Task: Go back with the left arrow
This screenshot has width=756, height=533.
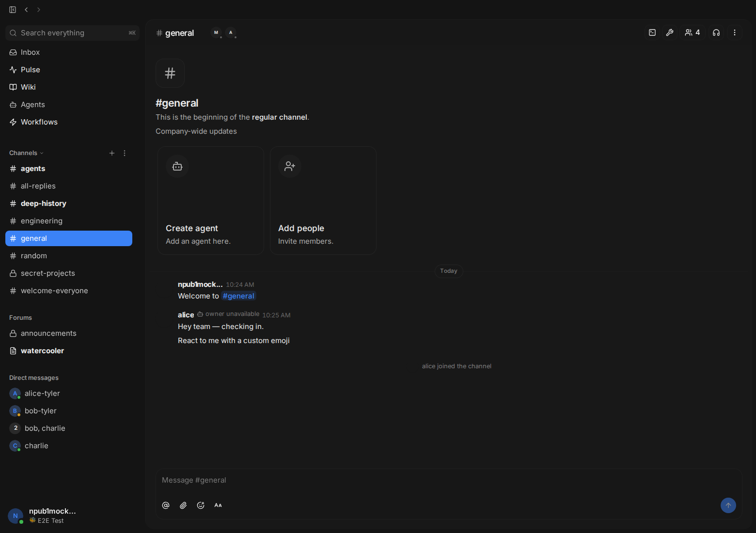Action: [x=26, y=10]
